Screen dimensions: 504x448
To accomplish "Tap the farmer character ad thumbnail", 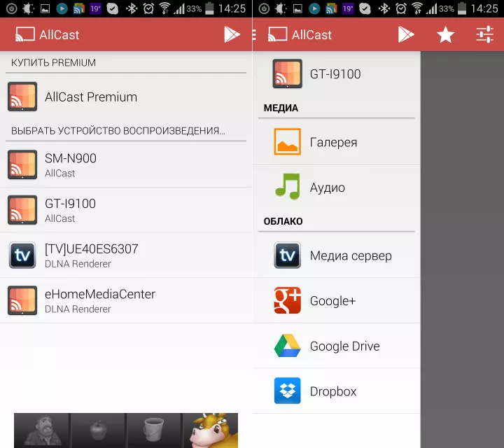I will coord(42,430).
